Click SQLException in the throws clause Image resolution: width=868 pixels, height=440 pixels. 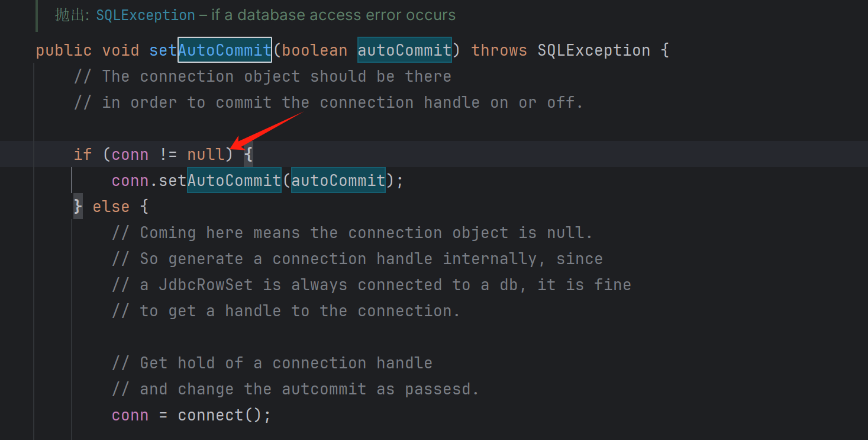coord(593,50)
